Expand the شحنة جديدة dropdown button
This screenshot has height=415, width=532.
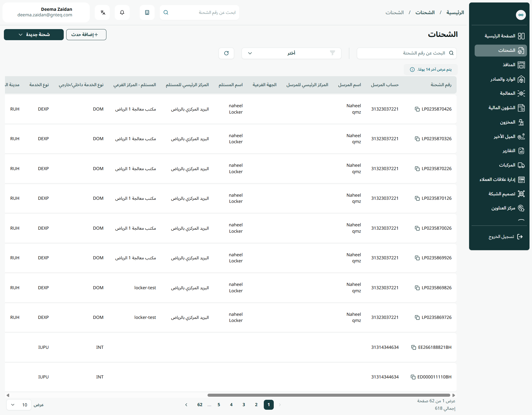click(x=34, y=35)
